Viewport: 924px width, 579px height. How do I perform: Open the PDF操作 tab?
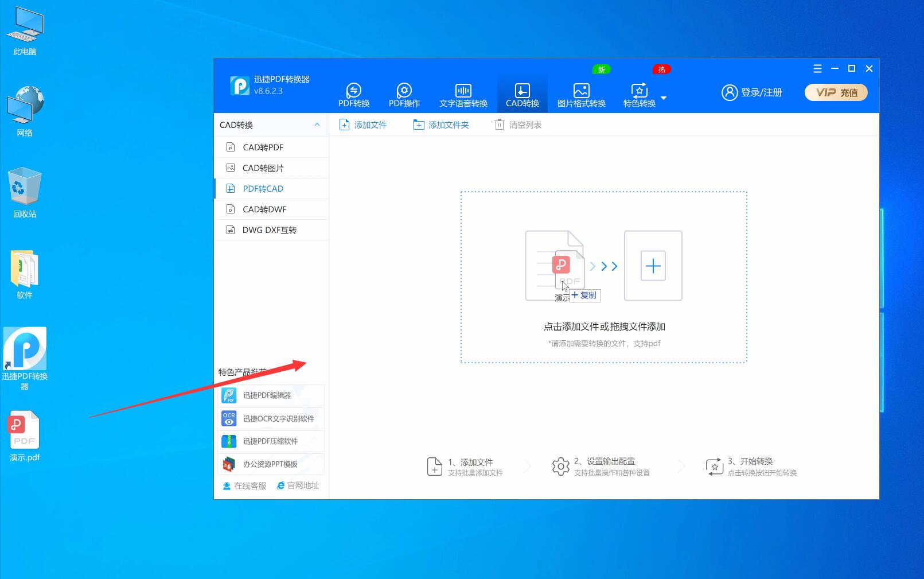[x=404, y=95]
